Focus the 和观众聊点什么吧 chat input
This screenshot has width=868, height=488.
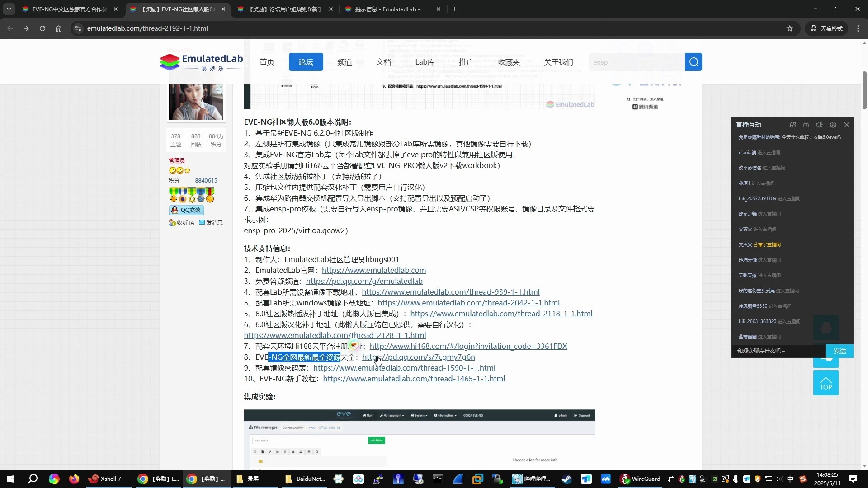click(778, 351)
